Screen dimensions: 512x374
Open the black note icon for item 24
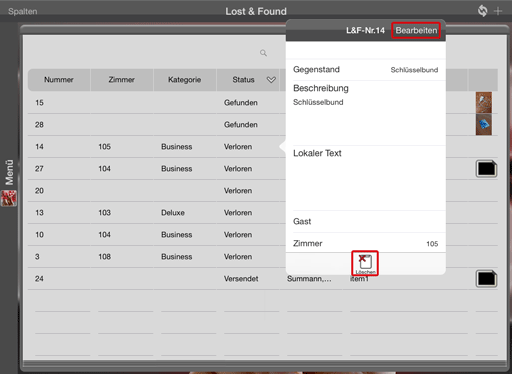[x=486, y=279]
